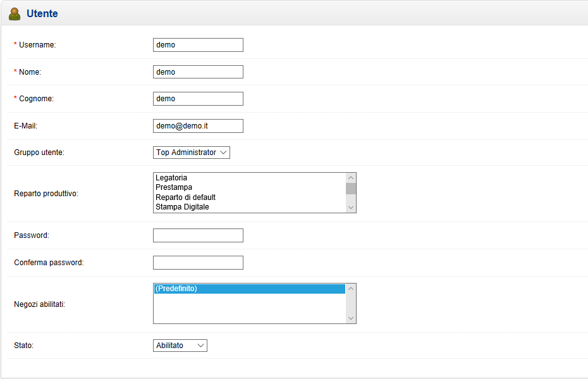Image resolution: width=588 pixels, height=381 pixels.
Task: Click the Utente page heading
Action: (x=42, y=14)
